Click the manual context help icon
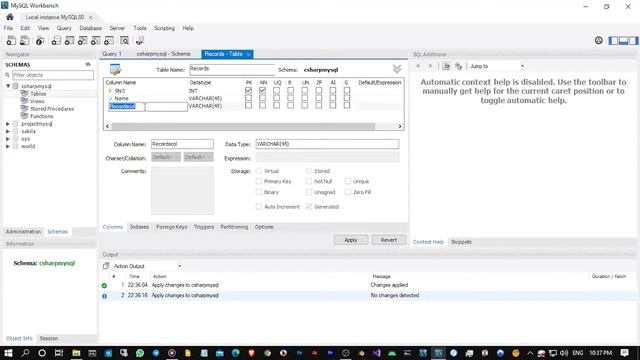Screen dimensions: 640x360 (446, 66)
